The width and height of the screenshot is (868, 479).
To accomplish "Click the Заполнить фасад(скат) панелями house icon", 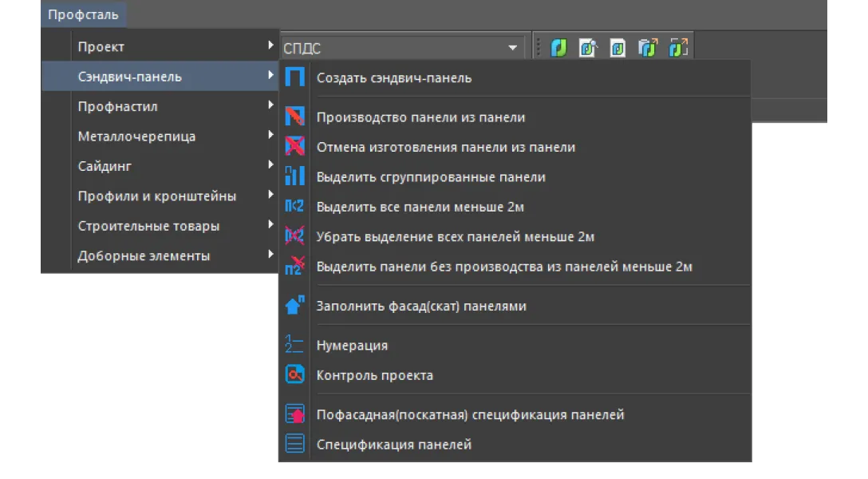I will [x=295, y=306].
